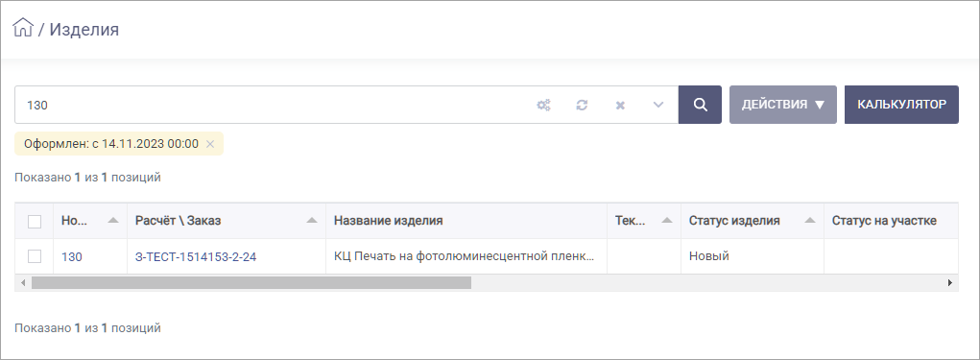Open search settings gears icon
980x360 pixels.
point(543,105)
